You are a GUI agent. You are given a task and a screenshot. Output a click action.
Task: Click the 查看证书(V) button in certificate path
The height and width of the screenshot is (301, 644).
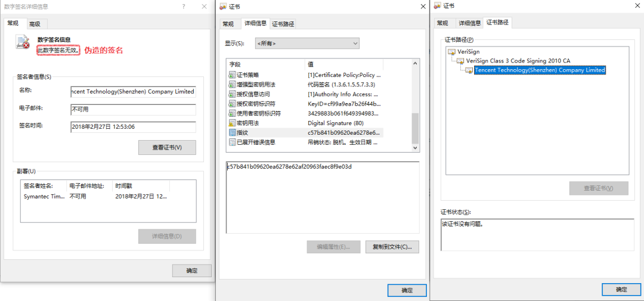point(599,188)
